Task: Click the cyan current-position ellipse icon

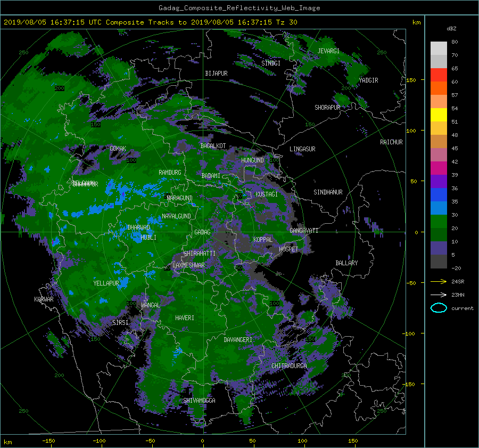Action: [x=439, y=308]
